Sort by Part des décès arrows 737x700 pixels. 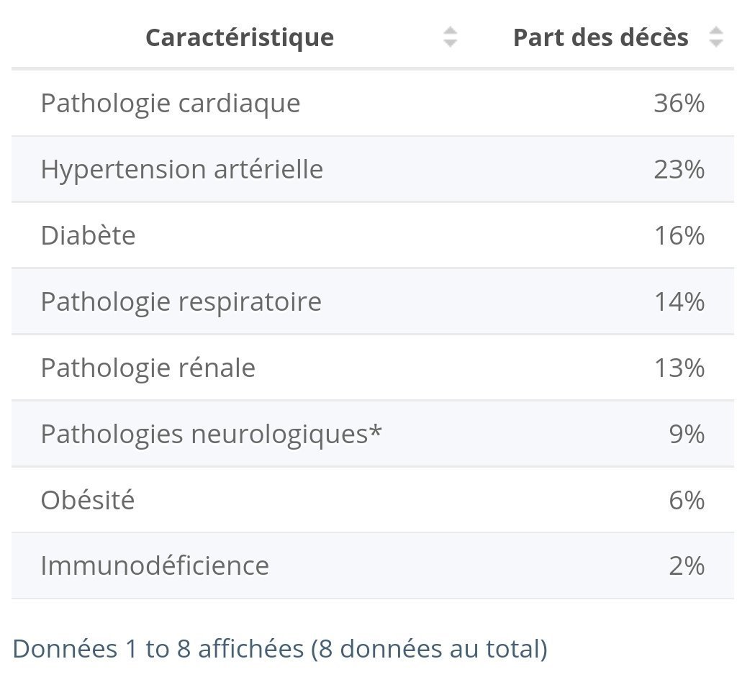point(716,37)
